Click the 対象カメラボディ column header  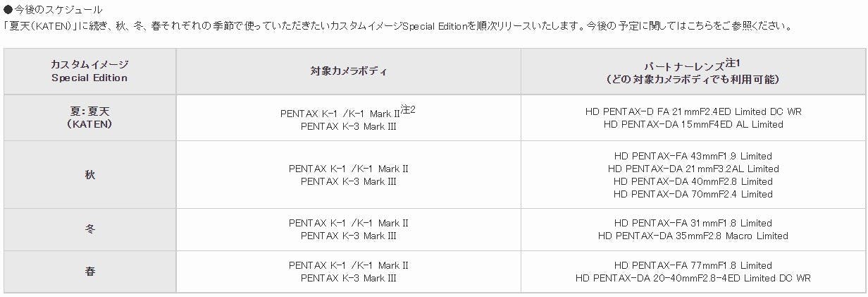tap(348, 71)
